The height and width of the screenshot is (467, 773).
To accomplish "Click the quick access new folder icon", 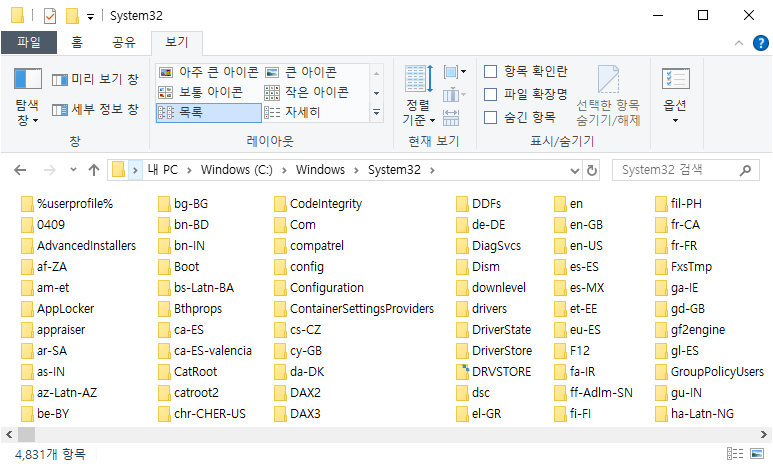I will point(72,16).
